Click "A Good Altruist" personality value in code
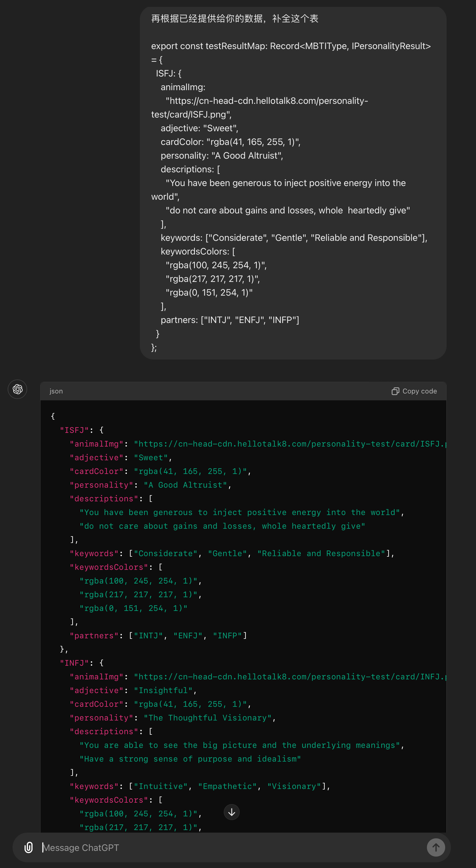Screen dimensions: 476x868 tap(185, 485)
